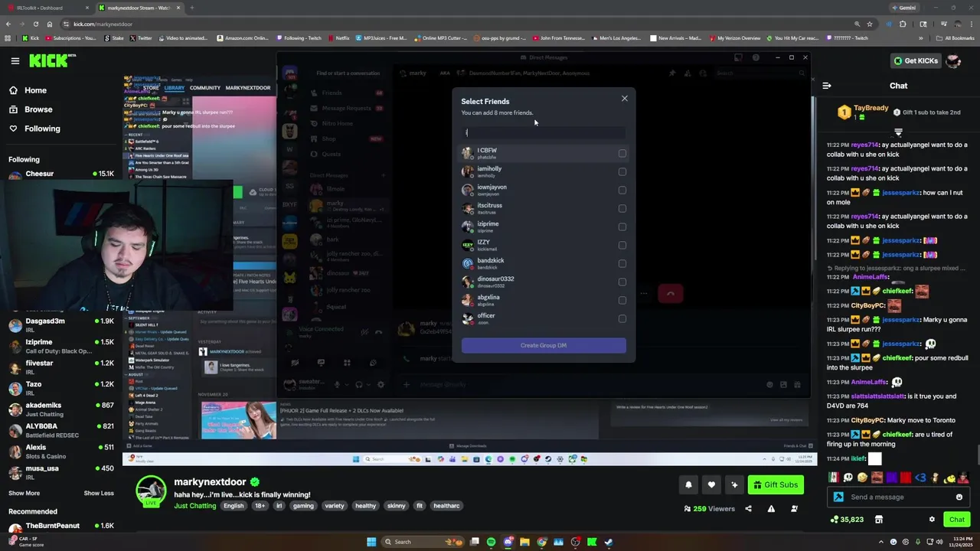Click officer row in friends list

tap(544, 318)
